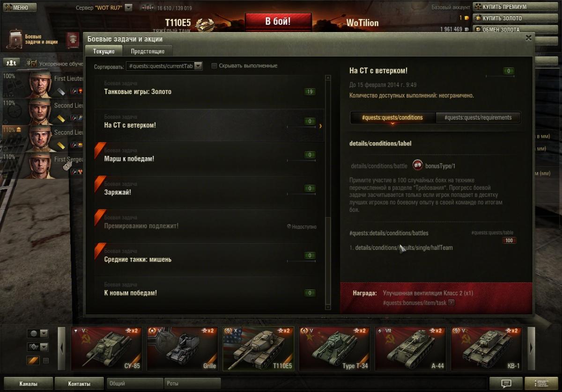
Task: Toggle the Ускоренное обучение checkbox
Action: [34, 63]
